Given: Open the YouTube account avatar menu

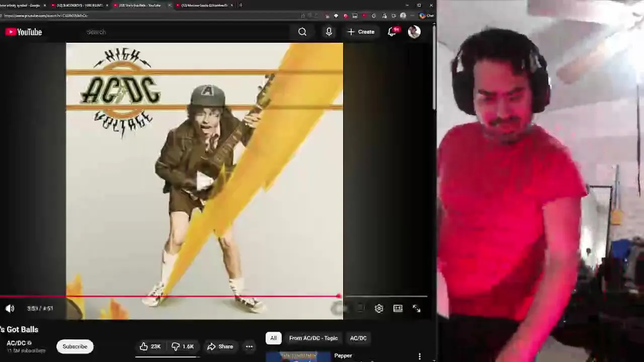Looking at the screenshot, I should 414,32.
